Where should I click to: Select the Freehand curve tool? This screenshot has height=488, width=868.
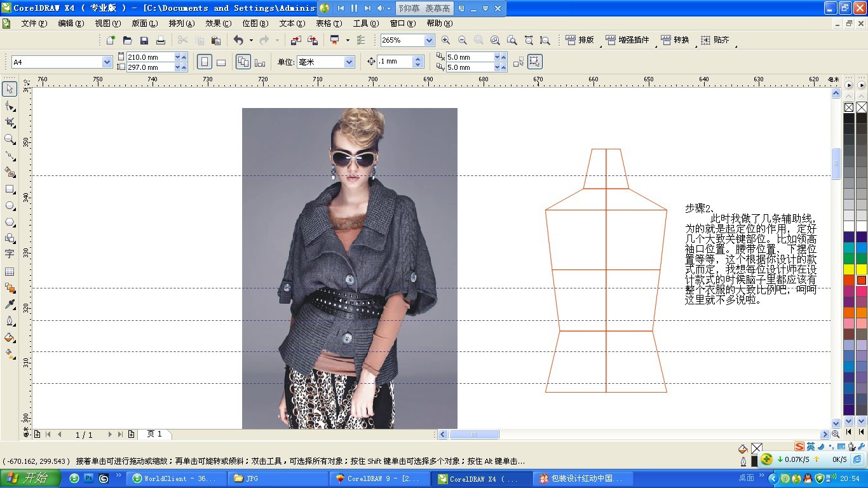point(10,155)
